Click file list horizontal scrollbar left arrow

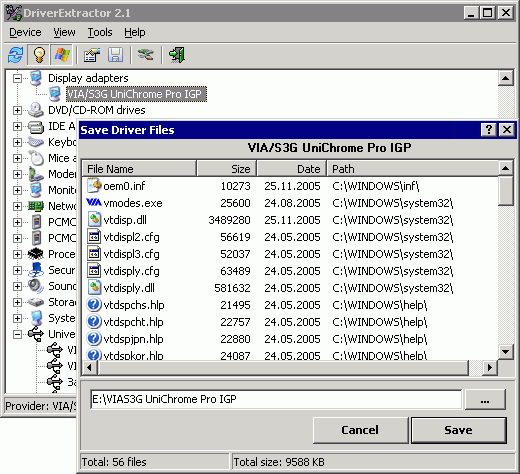click(89, 368)
